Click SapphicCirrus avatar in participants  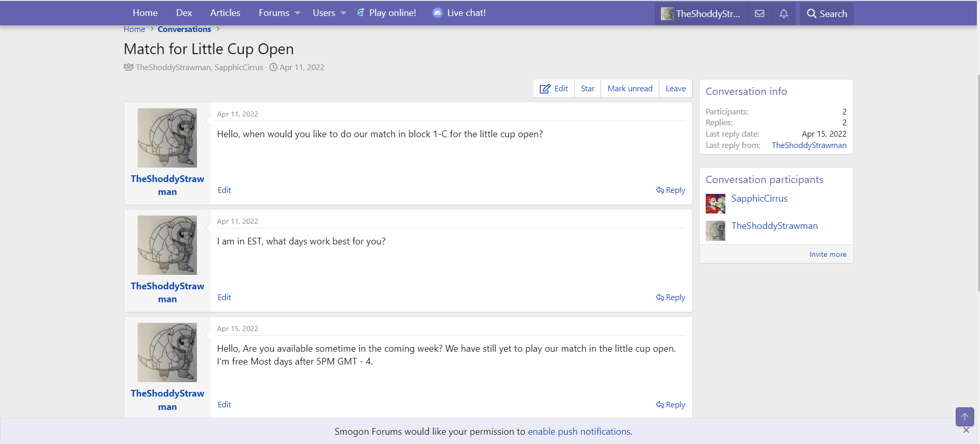pyautogui.click(x=716, y=204)
